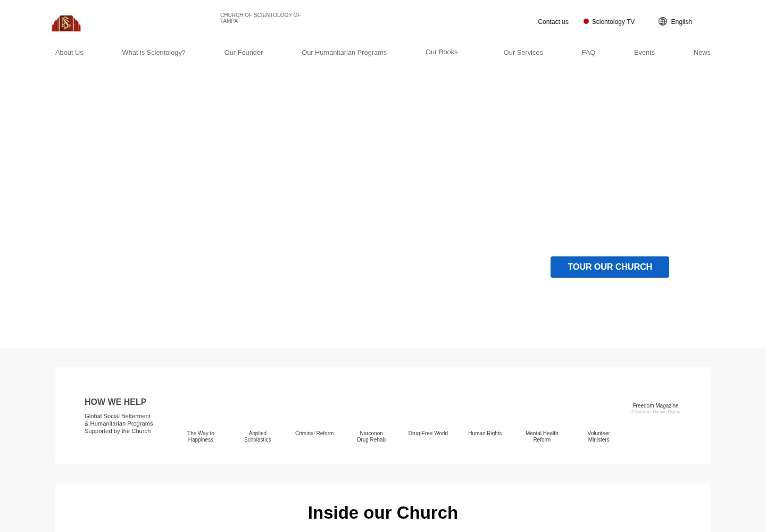This screenshot has width=766, height=532.
Task: Open the Our Books menu
Action: coord(442,52)
